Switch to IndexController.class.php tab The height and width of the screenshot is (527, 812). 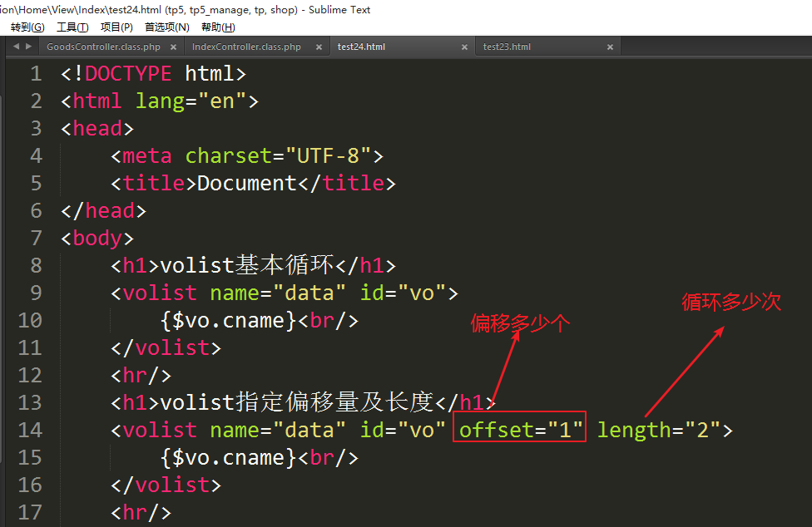246,47
